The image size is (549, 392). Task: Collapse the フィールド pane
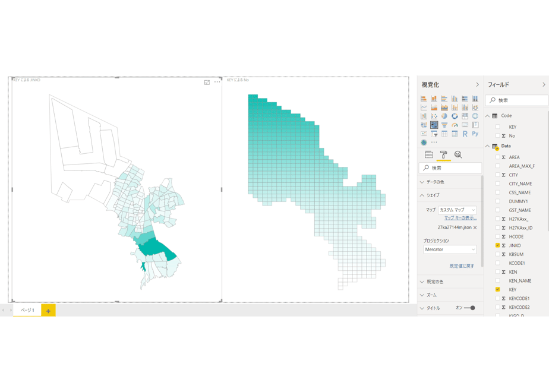pyautogui.click(x=544, y=85)
